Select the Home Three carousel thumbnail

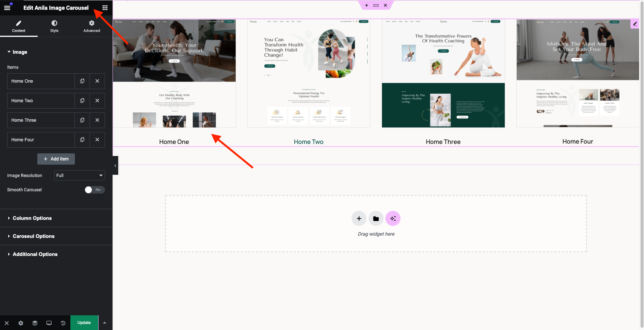(x=443, y=74)
